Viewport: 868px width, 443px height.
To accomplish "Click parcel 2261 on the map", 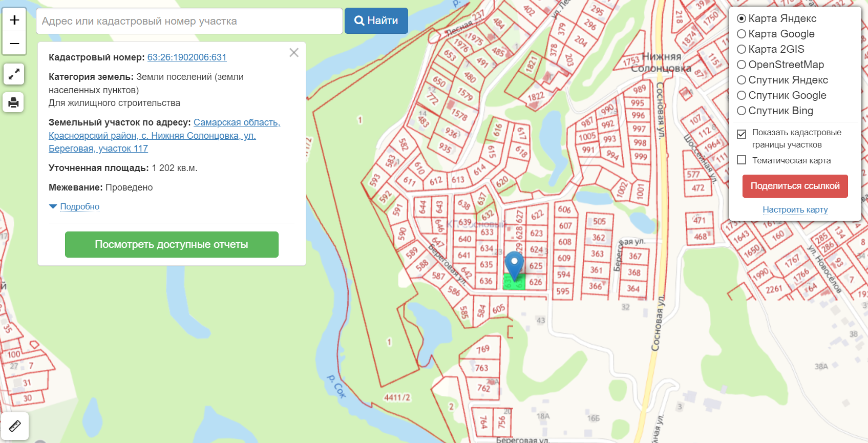I will pos(774,289).
